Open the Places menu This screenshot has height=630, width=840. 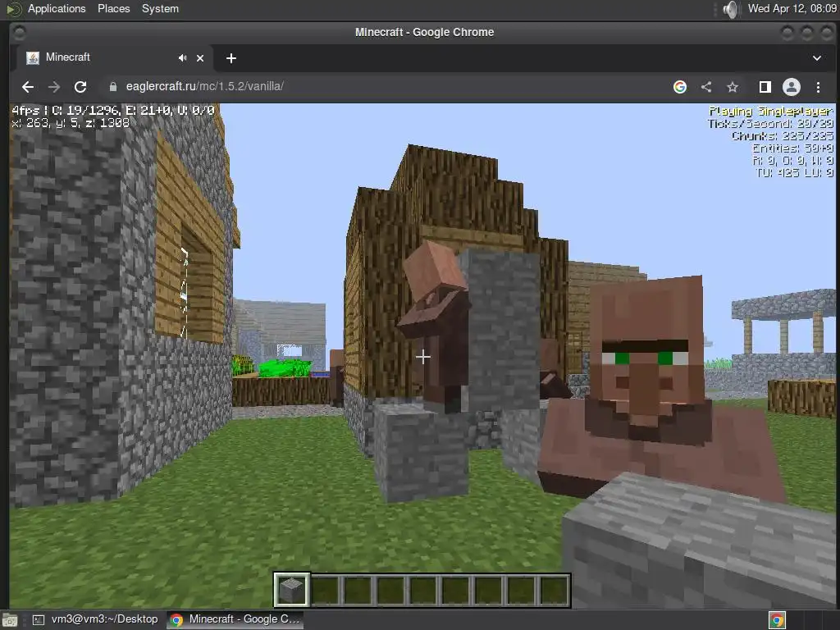pyautogui.click(x=113, y=8)
